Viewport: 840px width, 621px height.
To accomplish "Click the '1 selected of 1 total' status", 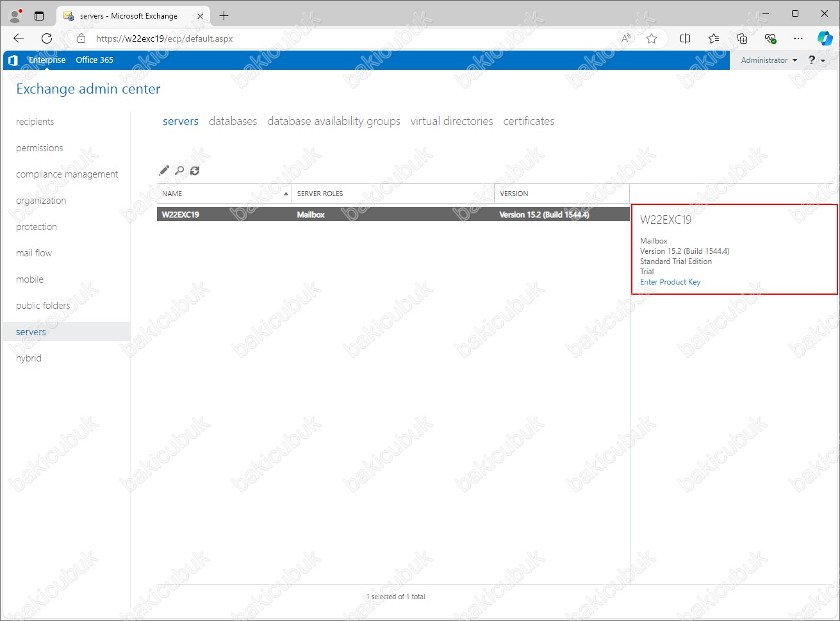I will coord(395,597).
